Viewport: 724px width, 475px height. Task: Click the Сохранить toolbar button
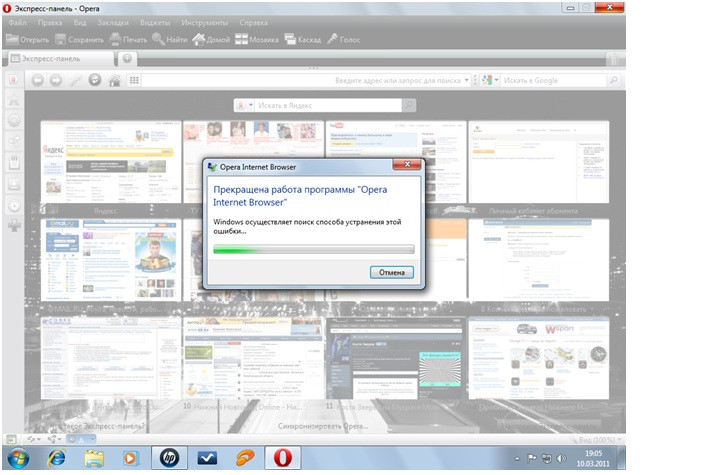tap(79, 39)
